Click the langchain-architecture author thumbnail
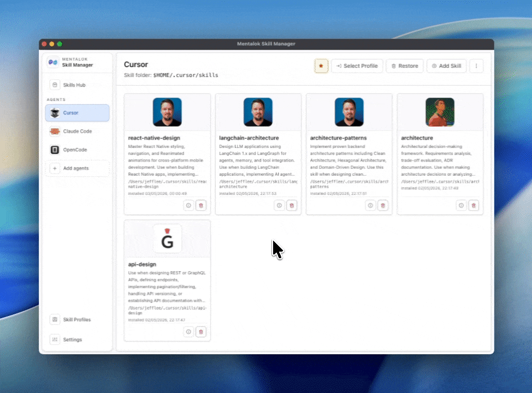 pyautogui.click(x=258, y=112)
